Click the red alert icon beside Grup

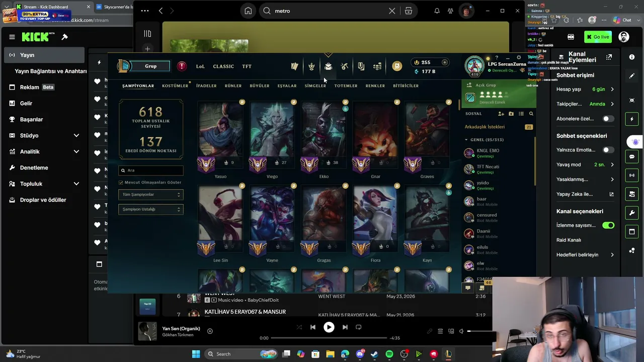[182, 66]
